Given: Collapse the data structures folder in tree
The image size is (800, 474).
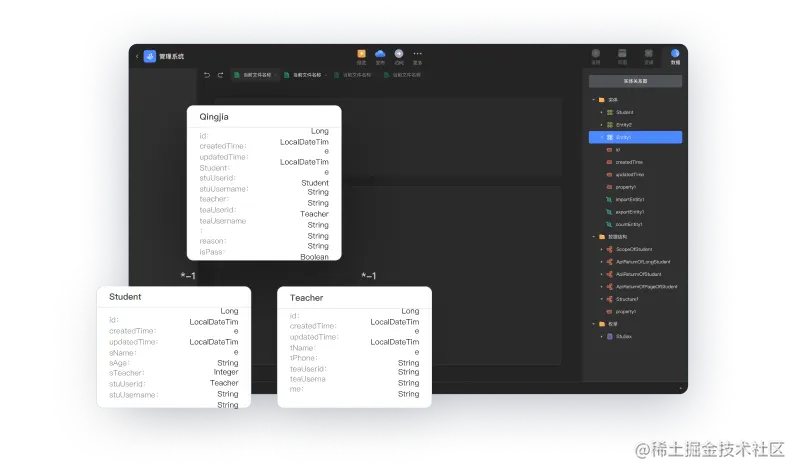Looking at the screenshot, I should pyautogui.click(x=593, y=237).
